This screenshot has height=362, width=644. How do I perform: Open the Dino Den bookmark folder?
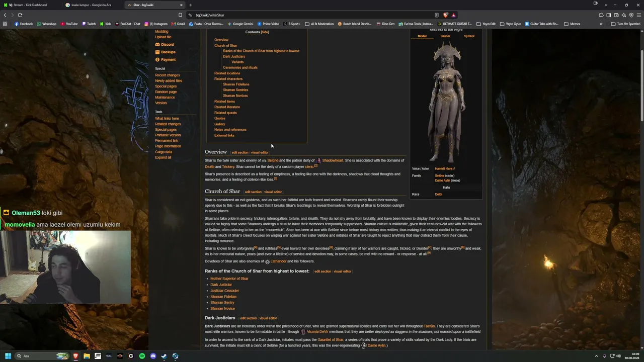pyautogui.click(x=385, y=24)
